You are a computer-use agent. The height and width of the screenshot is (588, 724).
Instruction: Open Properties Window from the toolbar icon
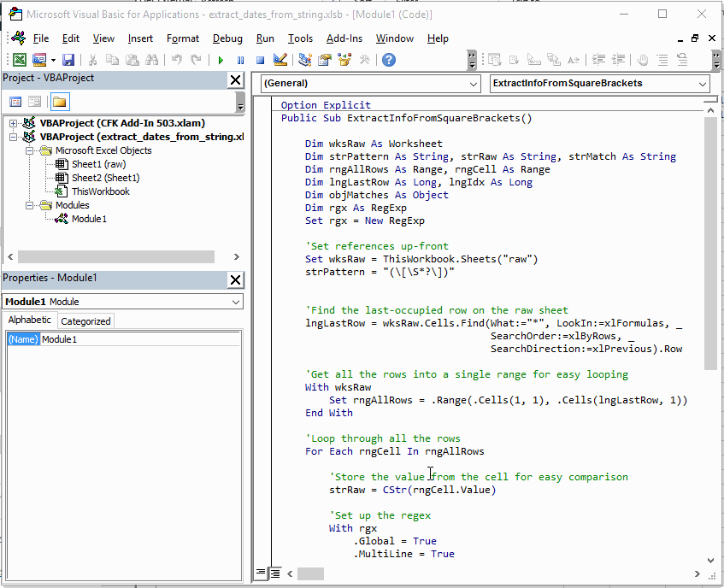click(325, 60)
